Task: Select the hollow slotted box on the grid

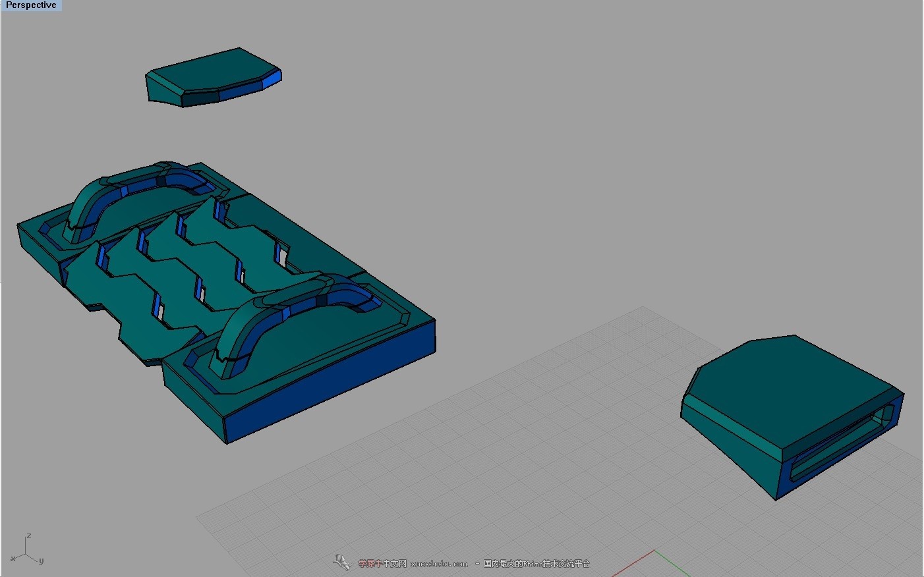Action: click(792, 416)
